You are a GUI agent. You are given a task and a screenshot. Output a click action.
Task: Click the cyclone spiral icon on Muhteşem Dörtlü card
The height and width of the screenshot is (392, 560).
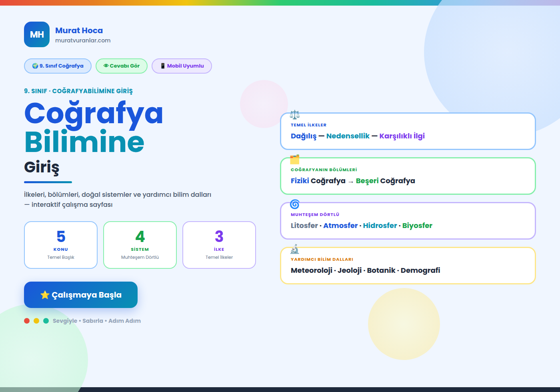[x=295, y=204]
